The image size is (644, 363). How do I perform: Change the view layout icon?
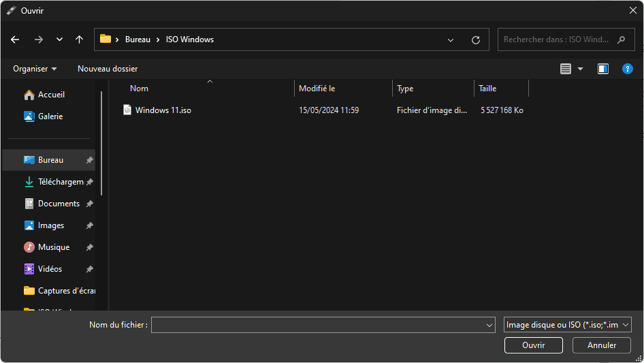566,69
